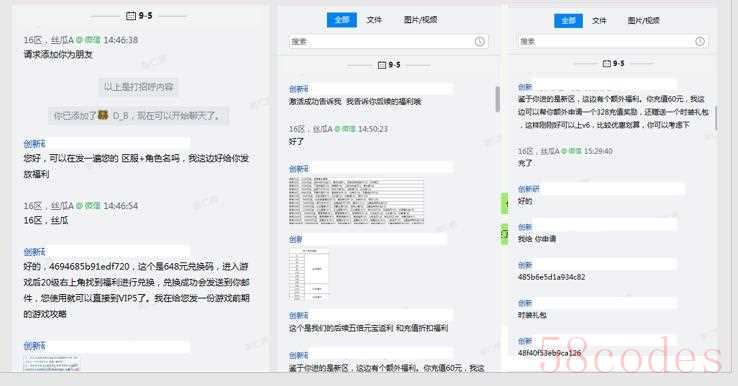
Task: Click the calendar icon beside 9-5 in left panel
Action: [131, 16]
